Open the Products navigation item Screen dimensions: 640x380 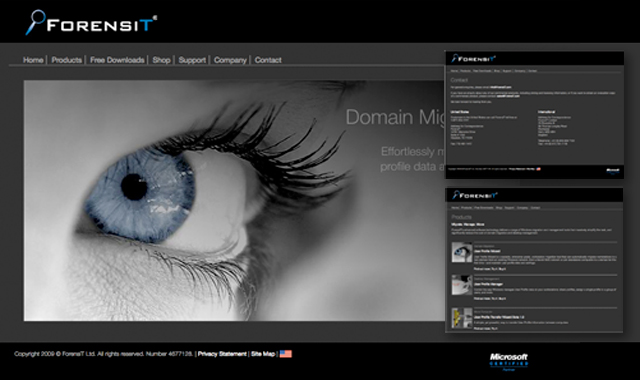67,60
